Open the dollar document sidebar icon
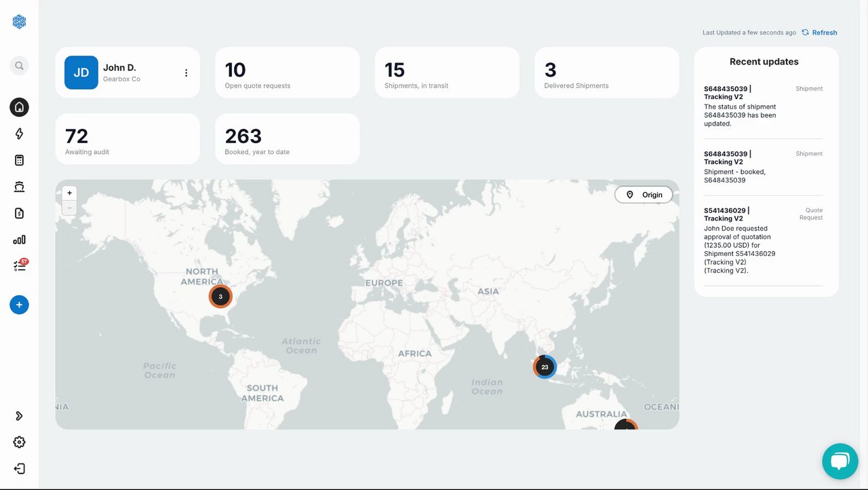 pos(19,213)
